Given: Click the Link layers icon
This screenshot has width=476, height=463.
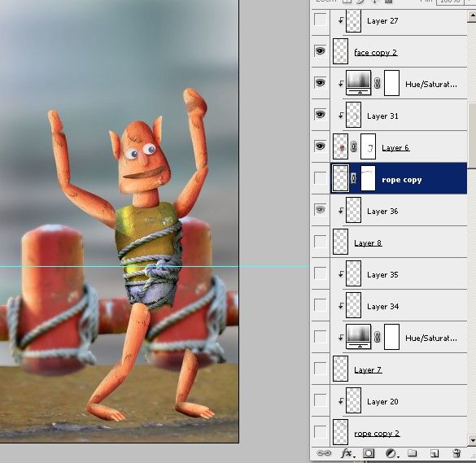Looking at the screenshot, I should [324, 453].
